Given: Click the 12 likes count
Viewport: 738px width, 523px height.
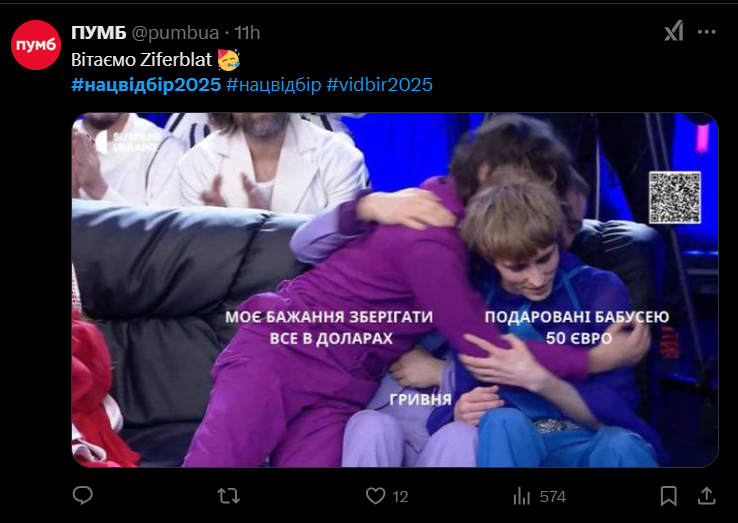Looking at the screenshot, I should click(x=400, y=497).
